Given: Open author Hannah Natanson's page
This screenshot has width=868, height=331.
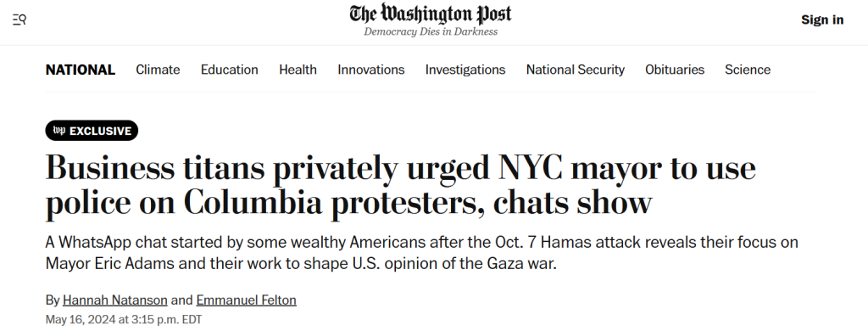Looking at the screenshot, I should [114, 300].
